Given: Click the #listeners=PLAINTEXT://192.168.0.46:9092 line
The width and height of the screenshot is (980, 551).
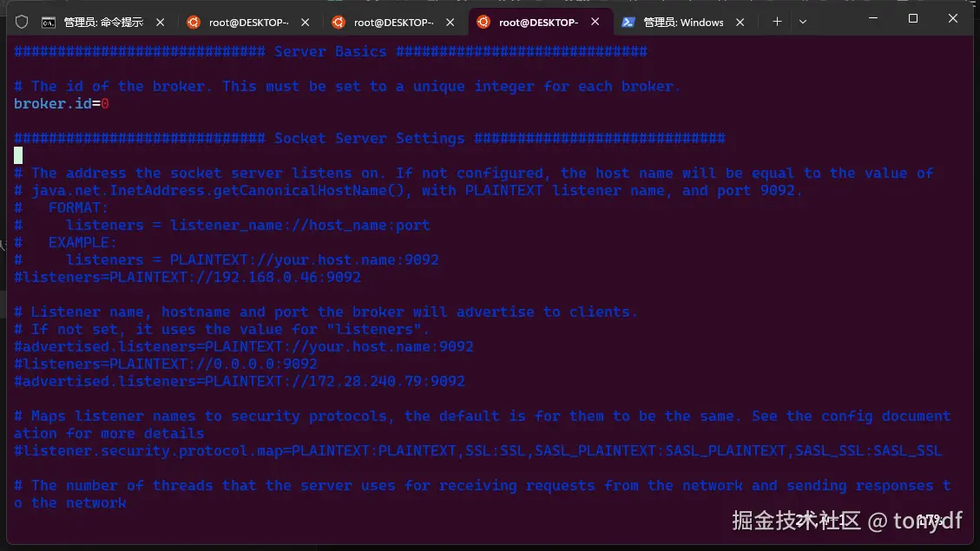Looking at the screenshot, I should tap(187, 278).
